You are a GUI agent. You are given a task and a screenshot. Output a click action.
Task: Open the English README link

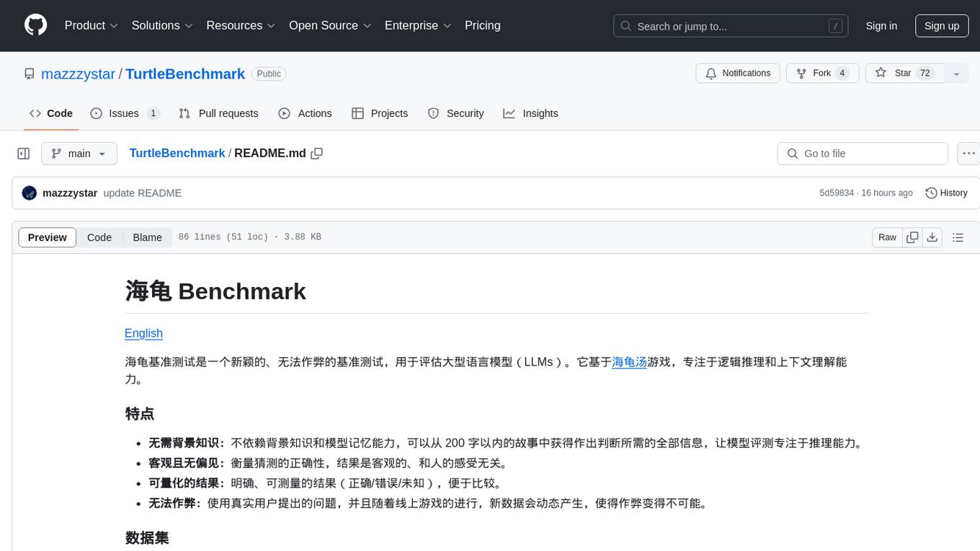[x=143, y=333]
